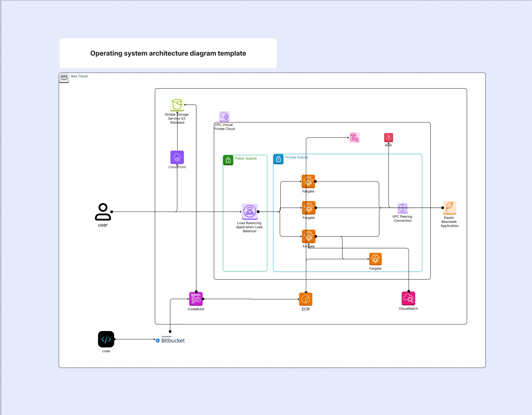Click the Simple Storage Service S3 Standard bucket icon

177,105
